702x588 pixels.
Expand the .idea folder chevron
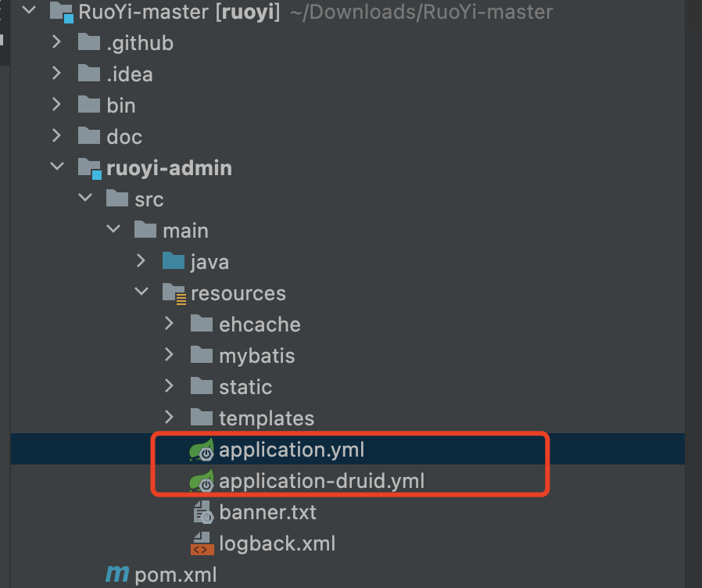point(56,73)
